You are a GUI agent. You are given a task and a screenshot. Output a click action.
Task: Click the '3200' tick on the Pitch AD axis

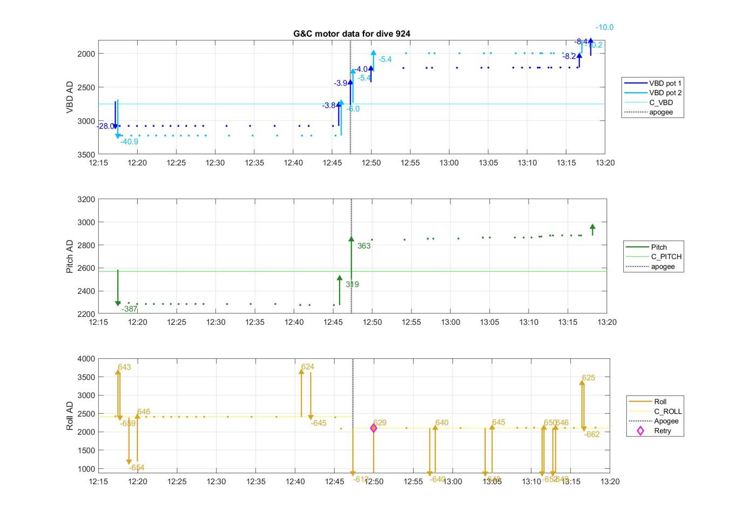pyautogui.click(x=86, y=200)
